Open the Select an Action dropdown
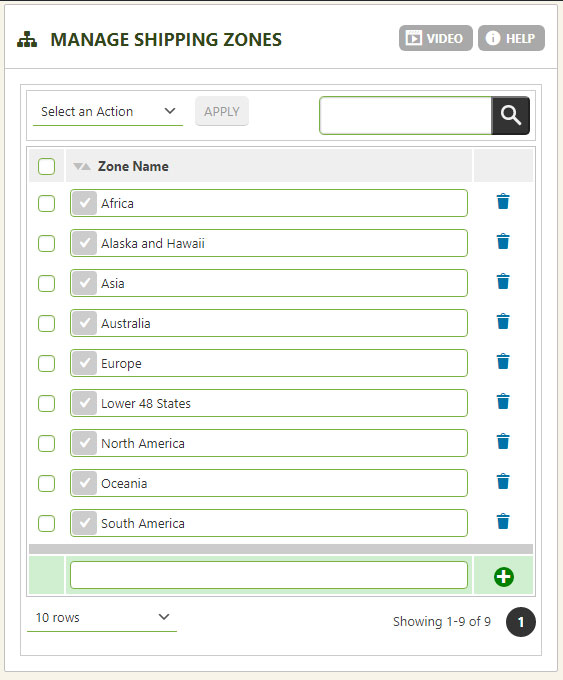This screenshot has height=680, width=563. point(108,112)
